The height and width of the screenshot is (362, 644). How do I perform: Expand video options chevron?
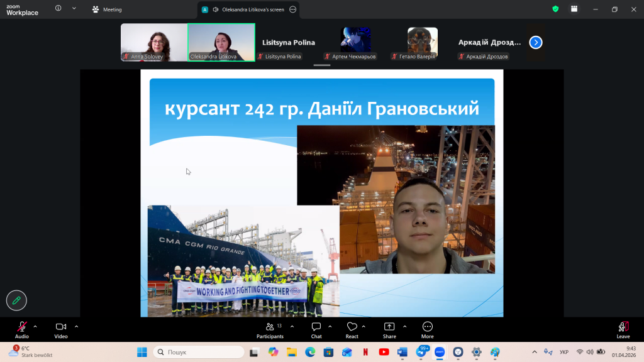[76, 326]
